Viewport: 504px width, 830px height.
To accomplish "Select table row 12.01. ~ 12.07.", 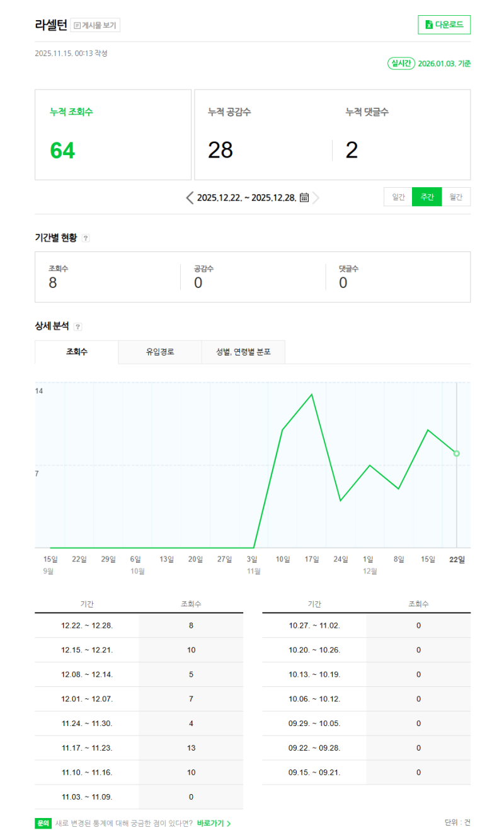I will tap(139, 699).
